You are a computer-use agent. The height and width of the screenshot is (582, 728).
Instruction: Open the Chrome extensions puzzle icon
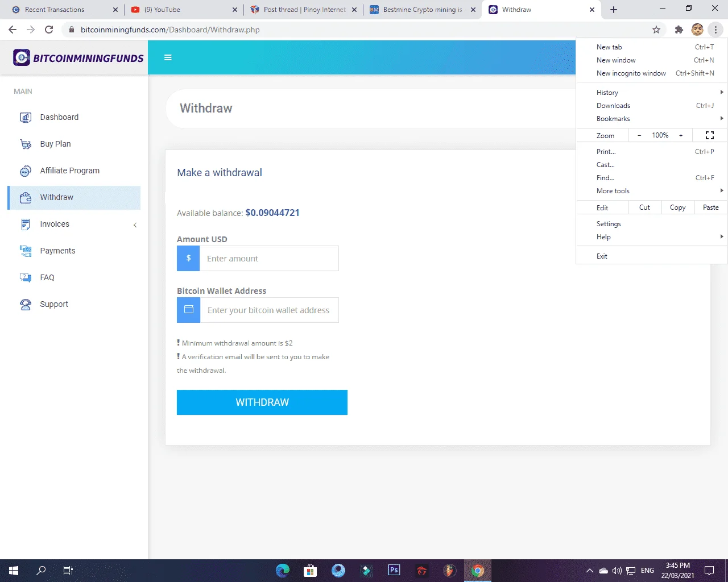coord(679,30)
